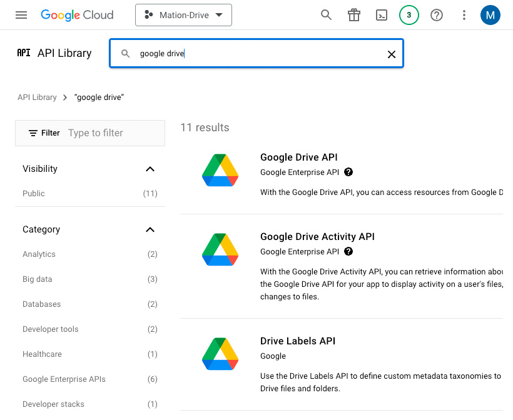The image size is (513, 420).
Task: Open the help question mark icon
Action: click(x=437, y=15)
